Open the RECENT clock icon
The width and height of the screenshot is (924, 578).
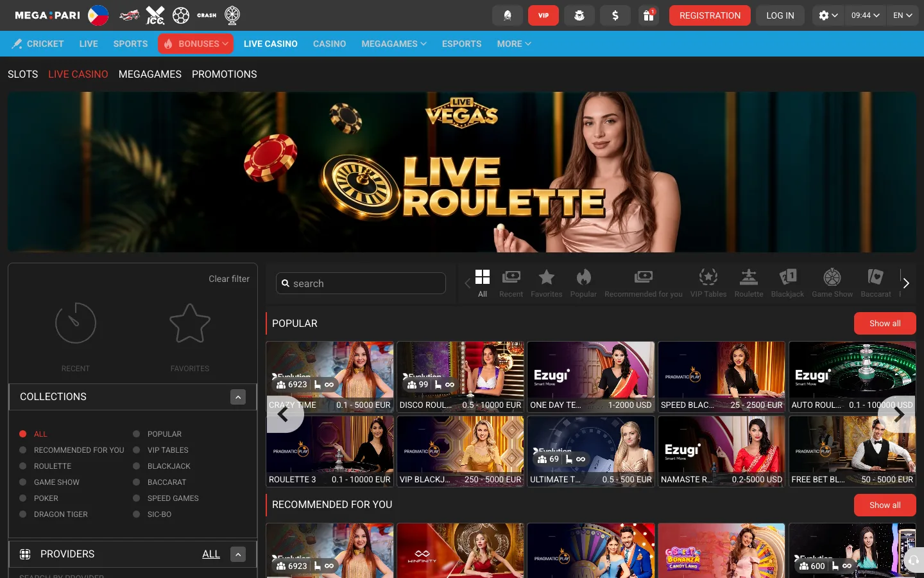click(x=76, y=323)
